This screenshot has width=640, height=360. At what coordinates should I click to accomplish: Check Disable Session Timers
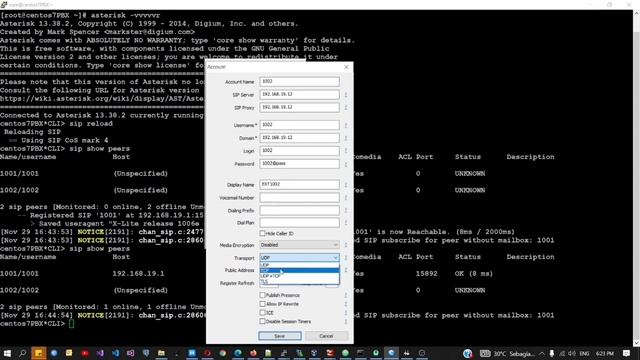pyautogui.click(x=262, y=322)
